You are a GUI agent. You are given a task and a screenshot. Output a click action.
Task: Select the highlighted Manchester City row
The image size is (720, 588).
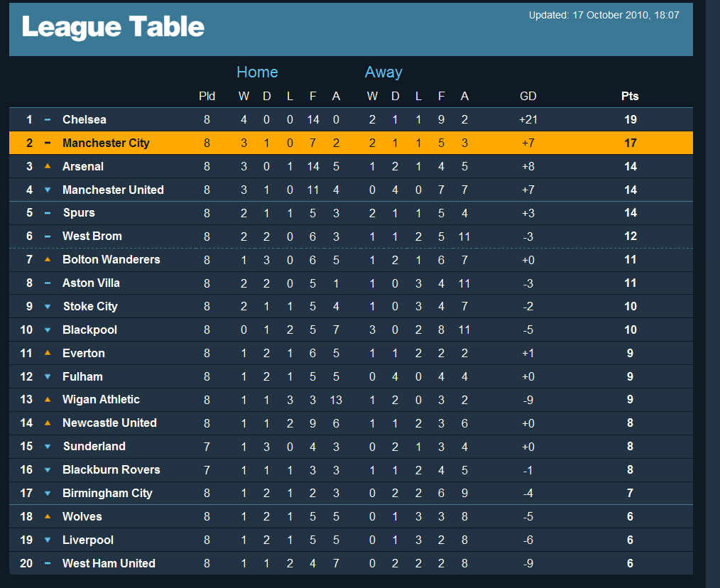click(x=351, y=143)
